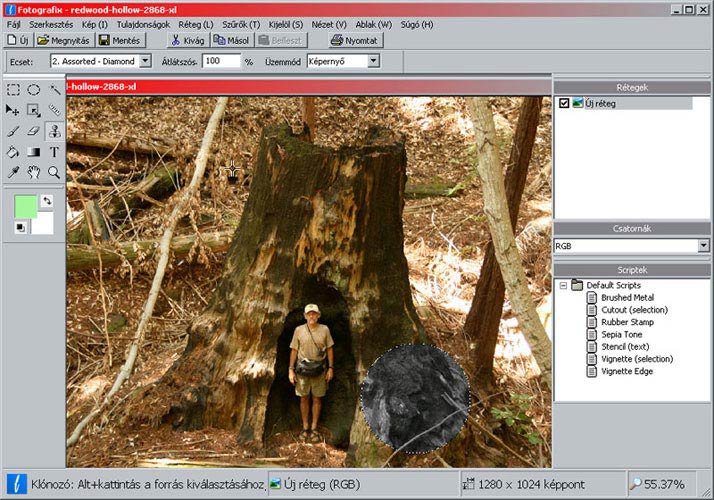
Task: Open the Szűrők (T) menu
Action: [x=241, y=23]
